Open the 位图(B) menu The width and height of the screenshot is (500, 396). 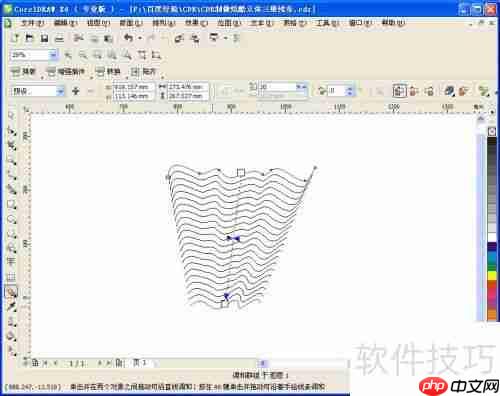tap(229, 23)
